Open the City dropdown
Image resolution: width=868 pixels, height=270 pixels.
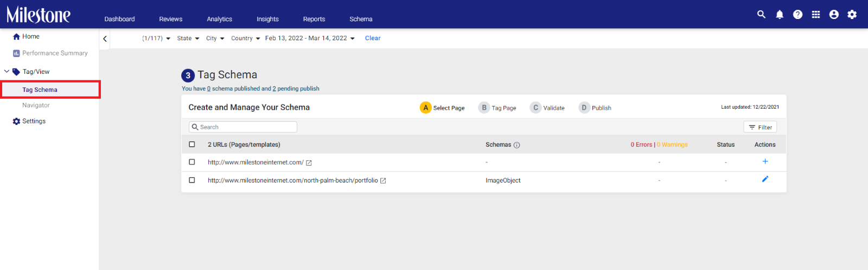(215, 39)
